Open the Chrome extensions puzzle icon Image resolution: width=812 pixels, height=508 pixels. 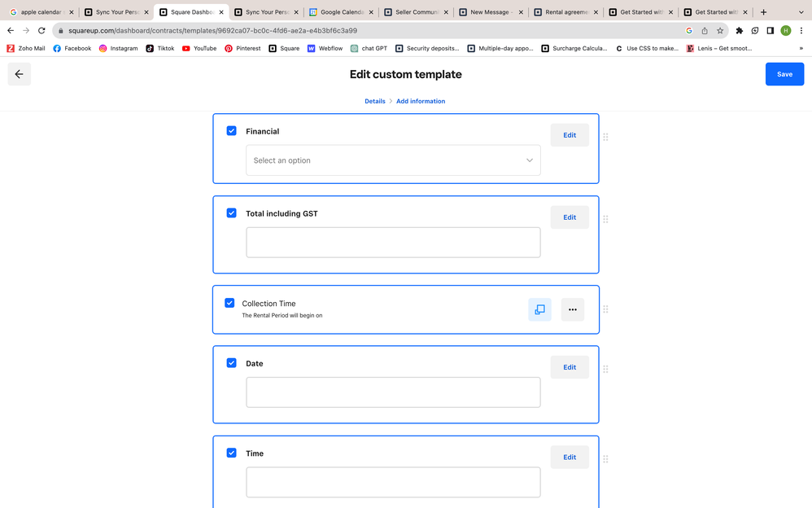739,31
